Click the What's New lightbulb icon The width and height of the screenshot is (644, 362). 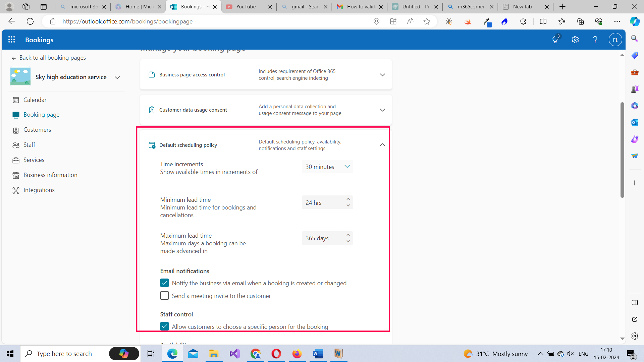click(x=555, y=40)
